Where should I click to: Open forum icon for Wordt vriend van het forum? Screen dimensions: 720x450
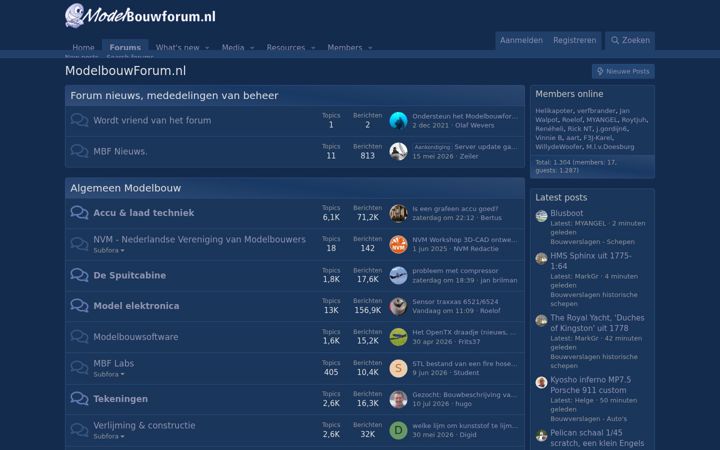(x=79, y=120)
